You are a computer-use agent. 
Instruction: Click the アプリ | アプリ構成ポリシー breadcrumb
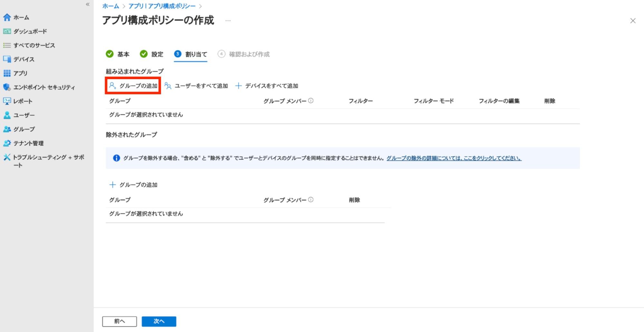click(x=162, y=6)
